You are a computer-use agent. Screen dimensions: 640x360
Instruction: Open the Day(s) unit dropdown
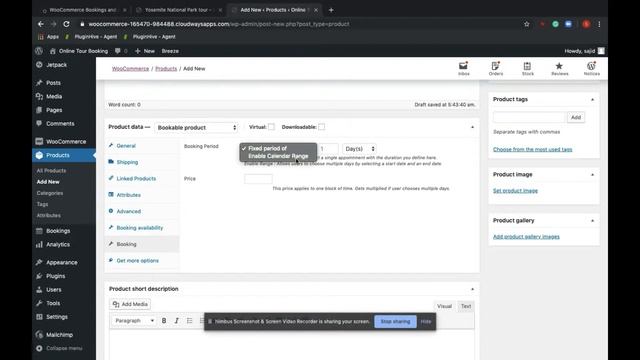(359, 149)
